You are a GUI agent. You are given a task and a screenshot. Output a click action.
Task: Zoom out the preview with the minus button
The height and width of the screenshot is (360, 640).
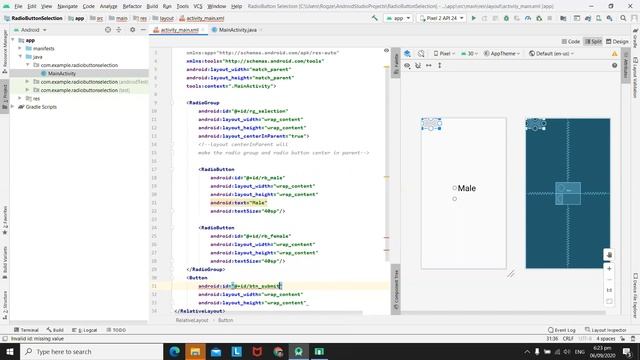[609, 280]
